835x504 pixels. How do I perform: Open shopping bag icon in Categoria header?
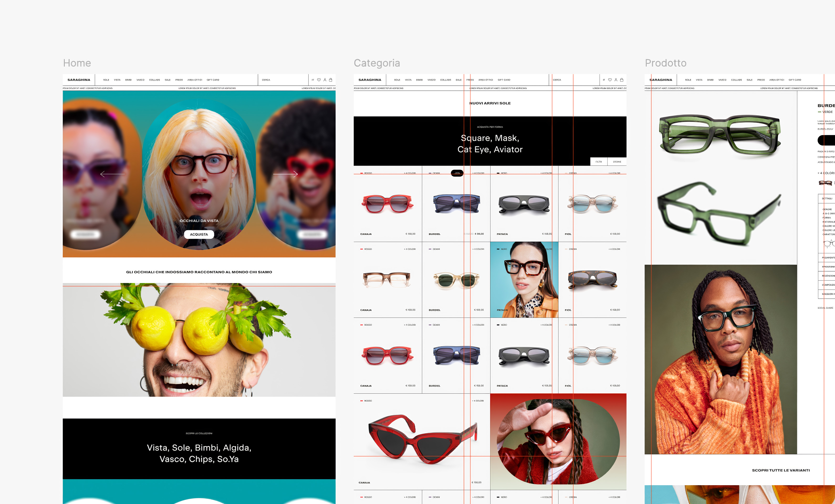click(621, 80)
